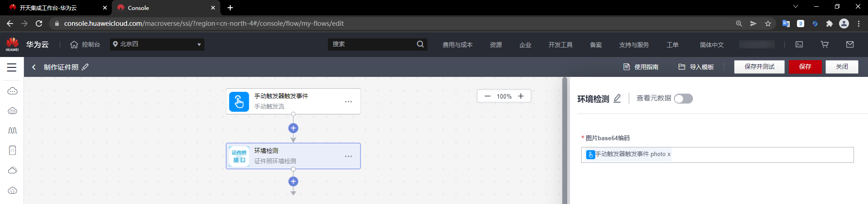Switch to the Console browser tab

click(x=165, y=8)
